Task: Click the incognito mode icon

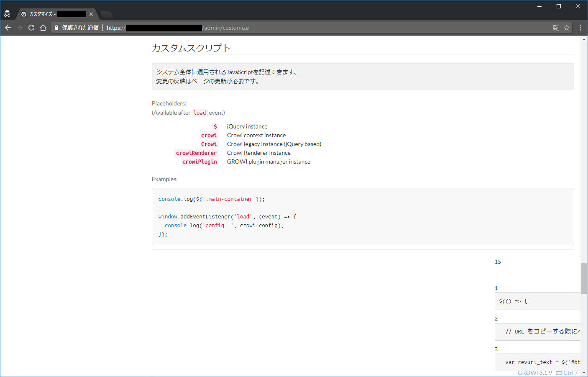Action: 7,13
